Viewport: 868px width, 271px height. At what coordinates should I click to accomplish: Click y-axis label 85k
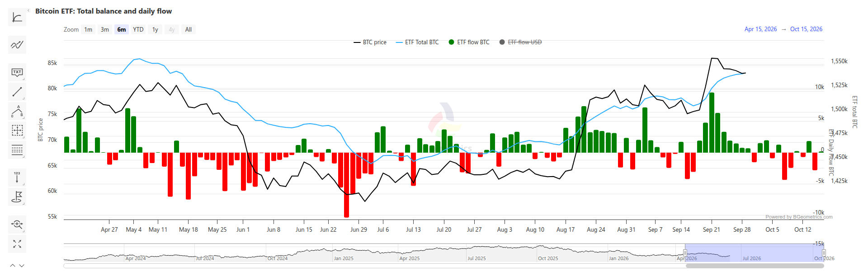click(52, 63)
